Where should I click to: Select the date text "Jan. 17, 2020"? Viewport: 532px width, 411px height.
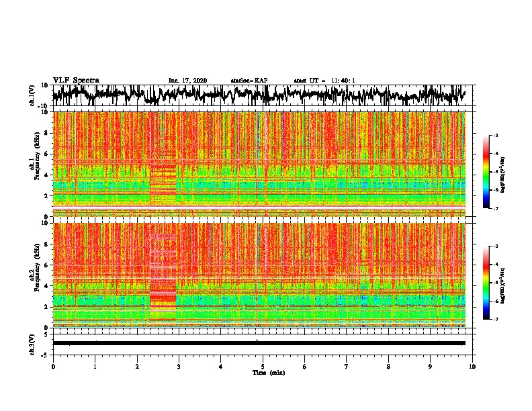coord(187,81)
